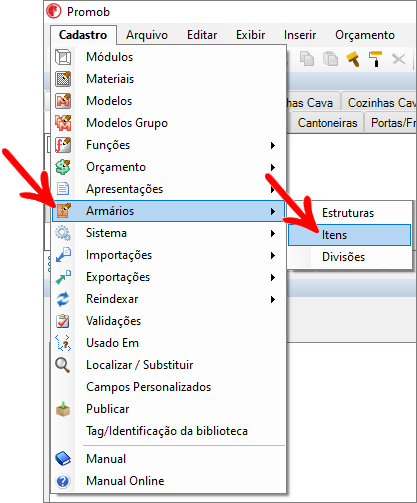Viewport: 417px width, 503px height.
Task: Click the Publicar box icon
Action: pyautogui.click(x=63, y=409)
